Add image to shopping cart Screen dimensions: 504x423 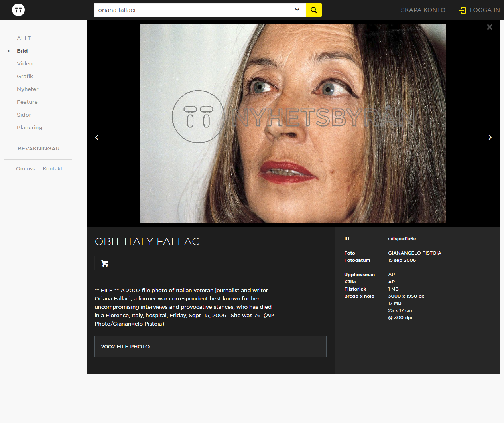(x=105, y=263)
